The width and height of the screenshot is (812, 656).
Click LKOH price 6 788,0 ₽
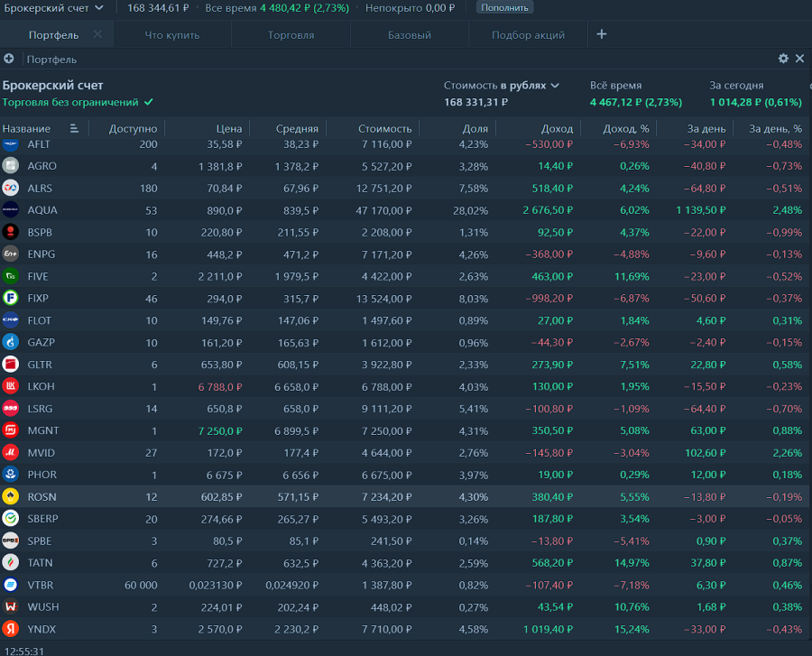coord(220,387)
